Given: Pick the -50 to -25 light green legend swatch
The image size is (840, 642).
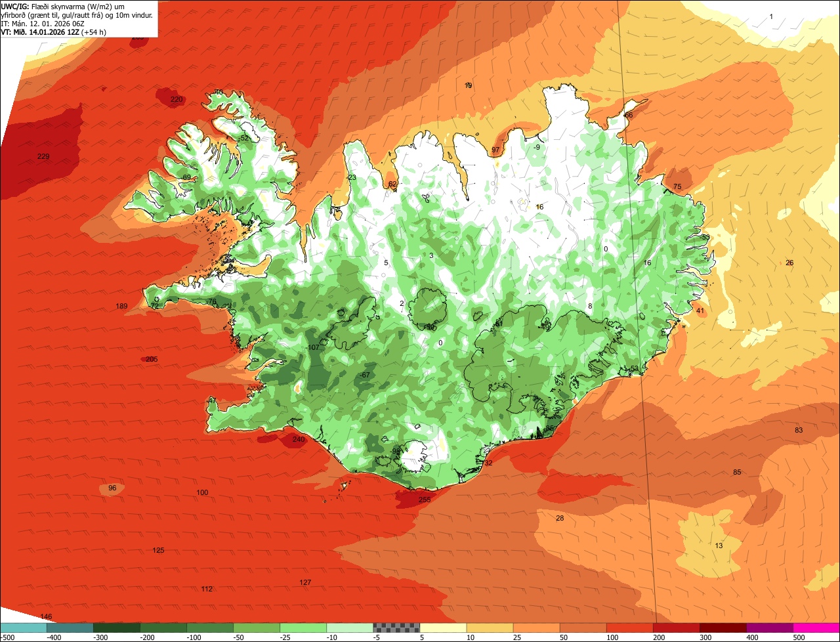Looking at the screenshot, I should click(257, 628).
